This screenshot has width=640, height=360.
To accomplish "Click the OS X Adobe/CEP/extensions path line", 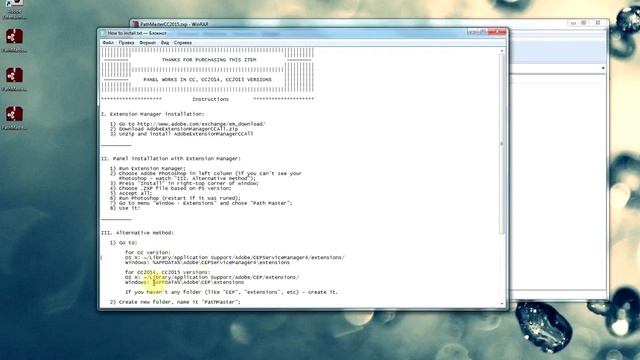I will [x=212, y=277].
